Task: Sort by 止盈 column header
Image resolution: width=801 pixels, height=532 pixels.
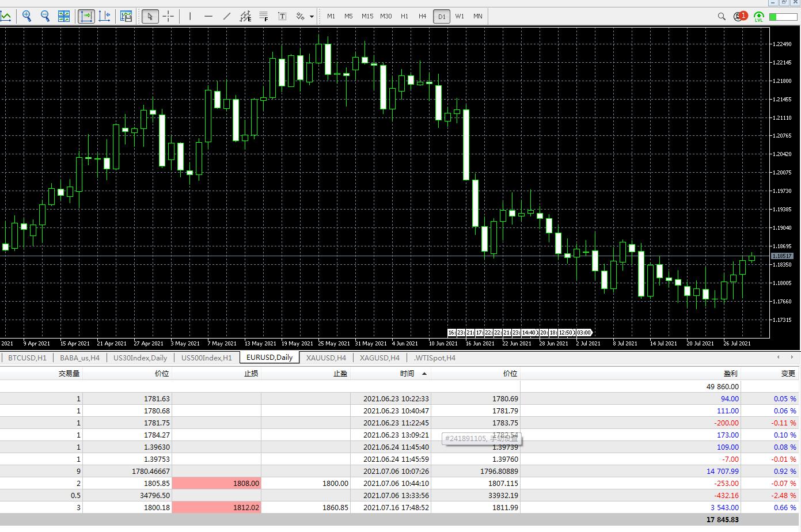Action: coord(306,373)
